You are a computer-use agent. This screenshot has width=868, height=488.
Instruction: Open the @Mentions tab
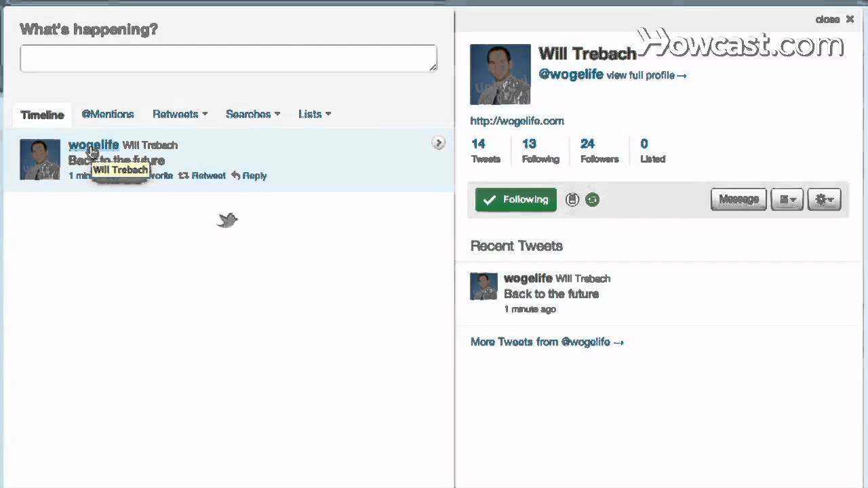click(x=108, y=114)
